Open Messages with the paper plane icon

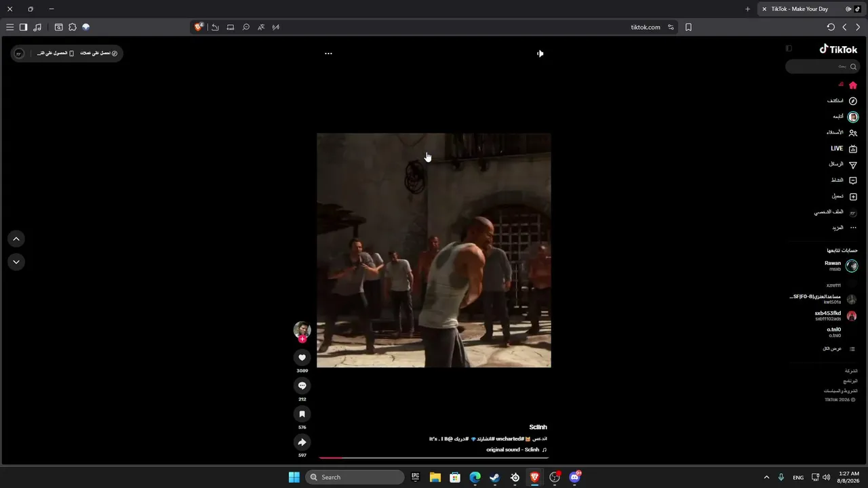click(853, 165)
